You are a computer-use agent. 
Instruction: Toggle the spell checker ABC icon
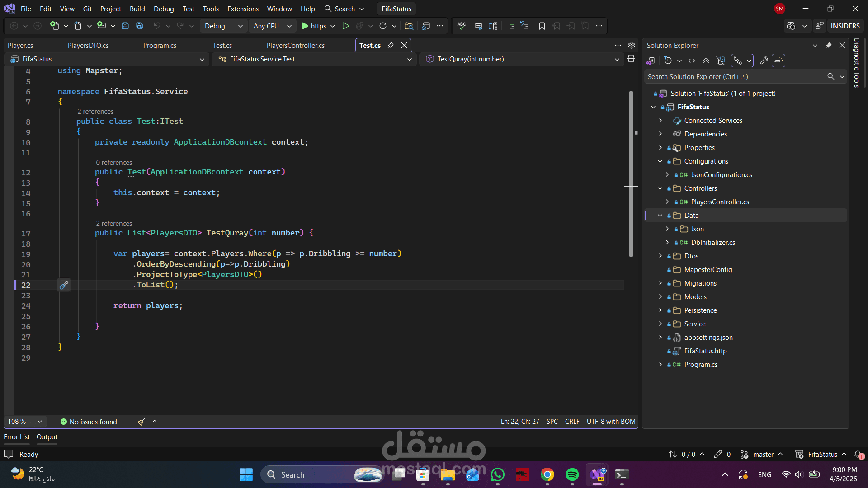coord(461,26)
